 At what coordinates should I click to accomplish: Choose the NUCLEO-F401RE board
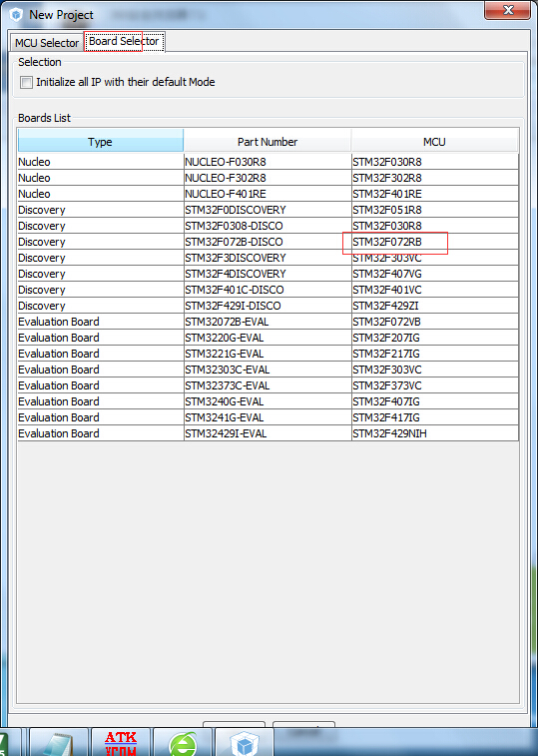point(268,194)
